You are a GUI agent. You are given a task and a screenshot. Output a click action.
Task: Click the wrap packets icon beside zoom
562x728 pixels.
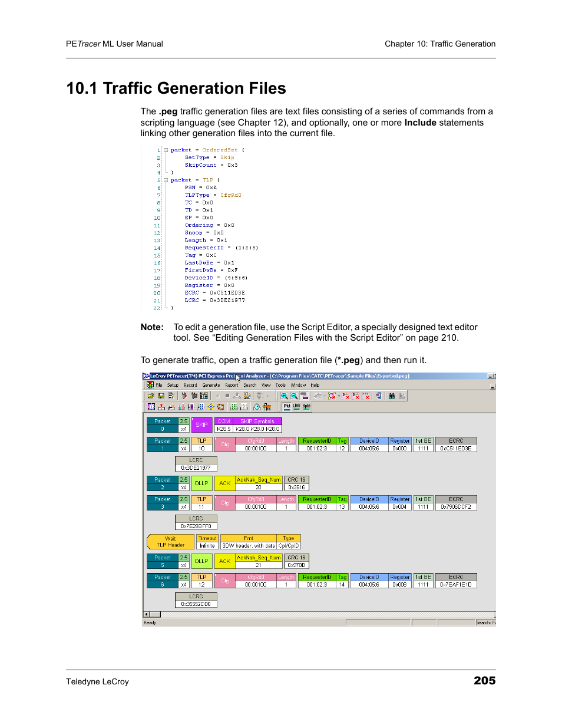[304, 396]
